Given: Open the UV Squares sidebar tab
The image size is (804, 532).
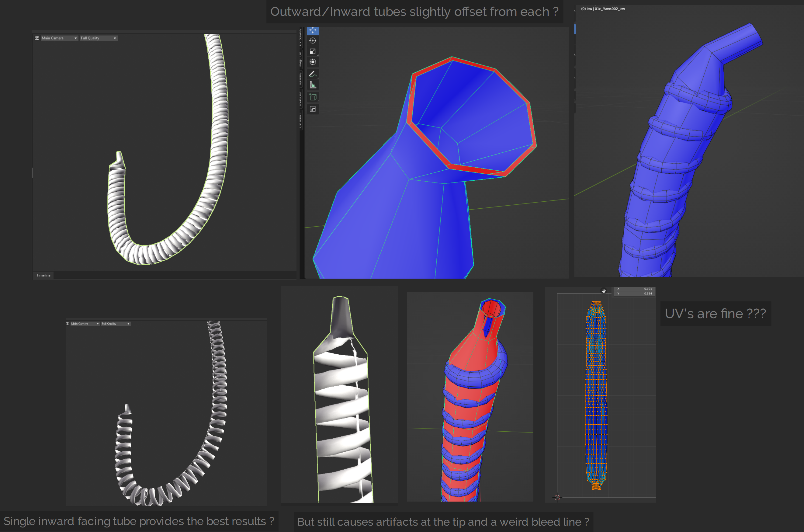Looking at the screenshot, I should point(300,37).
